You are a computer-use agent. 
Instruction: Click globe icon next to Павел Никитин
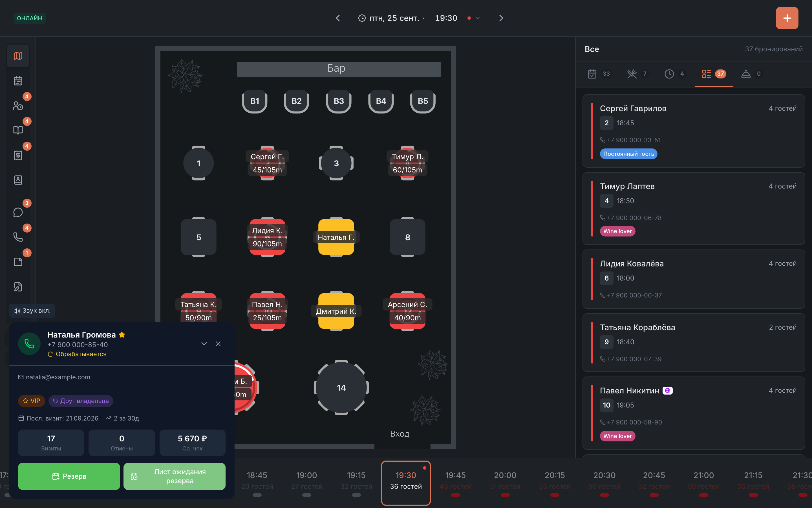point(667,390)
